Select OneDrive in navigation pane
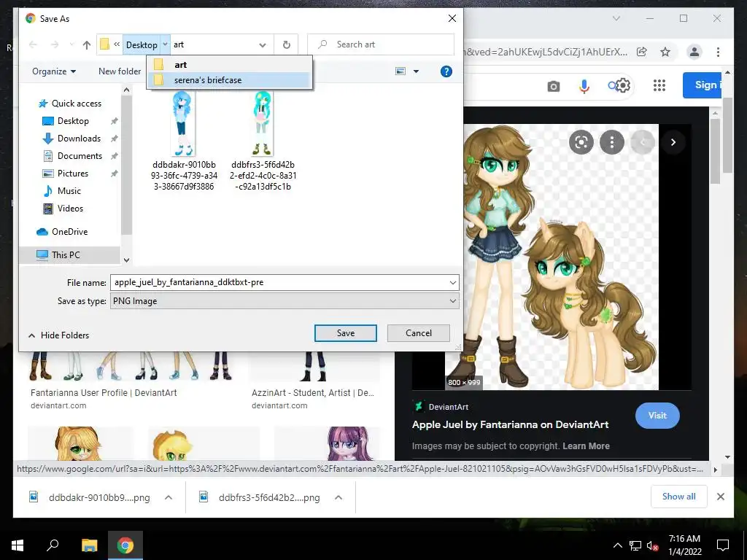Screen dimensions: 747x560 69,231
